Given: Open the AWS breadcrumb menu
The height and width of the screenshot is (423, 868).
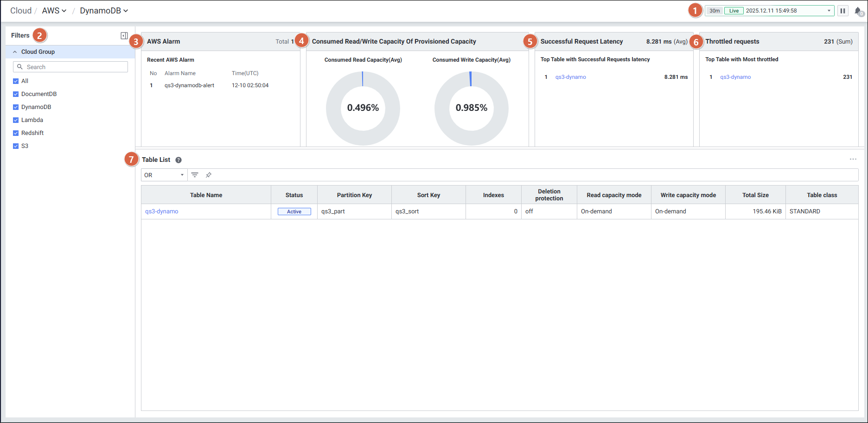Looking at the screenshot, I should click(x=54, y=11).
